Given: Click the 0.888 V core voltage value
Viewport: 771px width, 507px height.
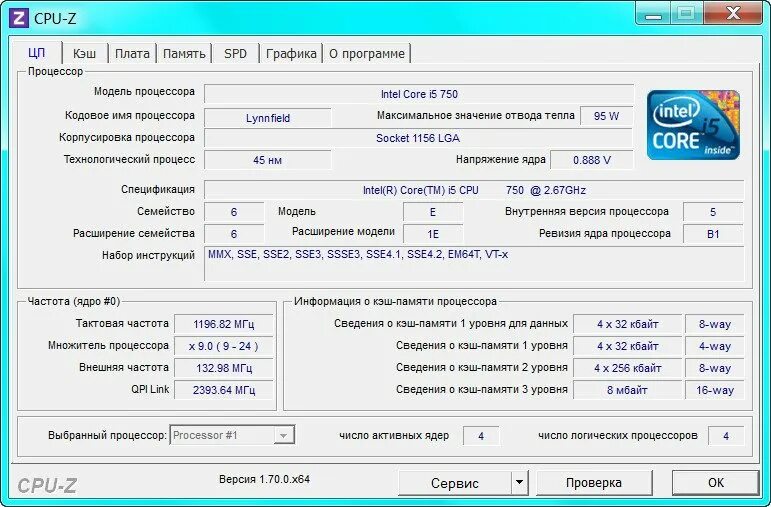Looking at the screenshot, I should (592, 160).
